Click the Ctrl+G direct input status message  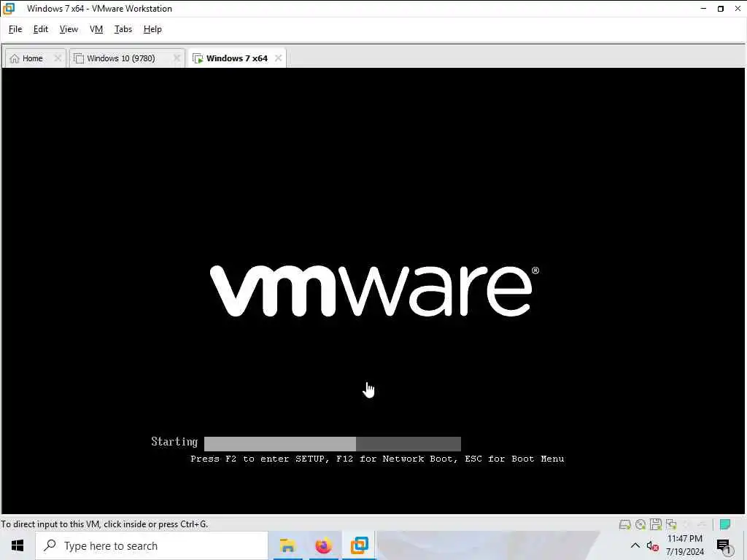(x=104, y=524)
